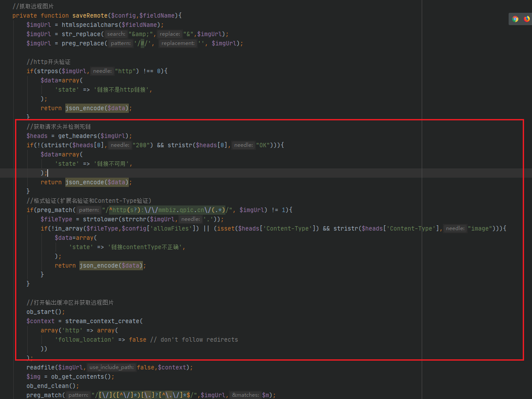The width and height of the screenshot is (532, 399).
Task: Click the replacement: parameter hint
Action: click(178, 43)
